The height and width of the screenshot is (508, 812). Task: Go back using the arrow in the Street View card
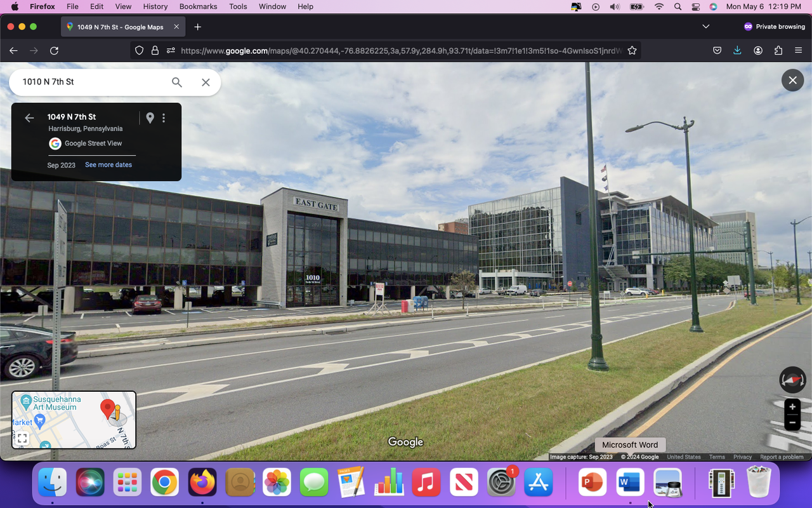[29, 117]
